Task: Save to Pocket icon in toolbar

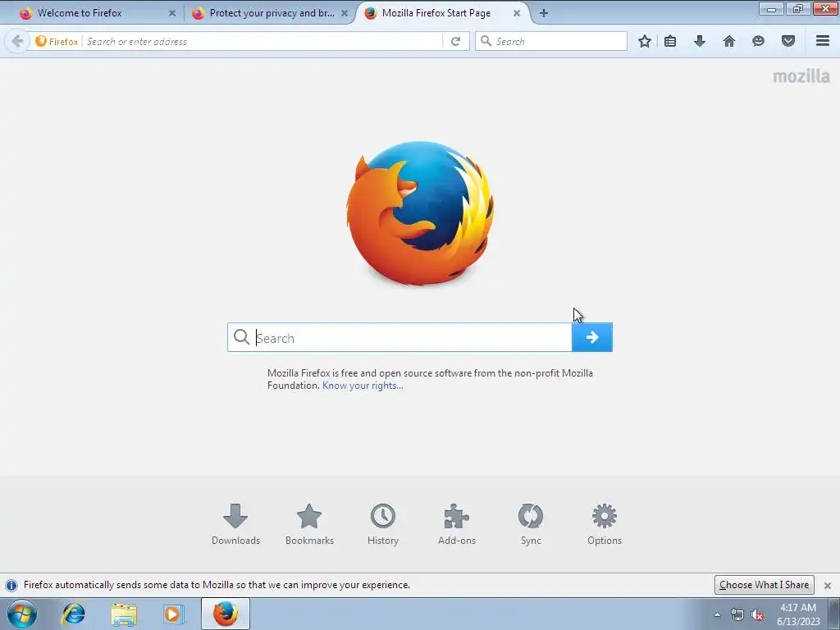Action: click(788, 41)
